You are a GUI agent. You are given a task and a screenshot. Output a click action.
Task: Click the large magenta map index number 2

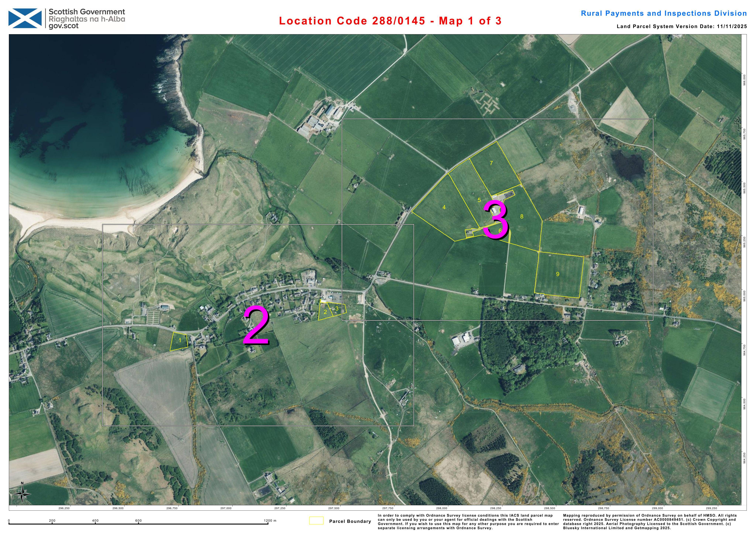[x=257, y=325]
